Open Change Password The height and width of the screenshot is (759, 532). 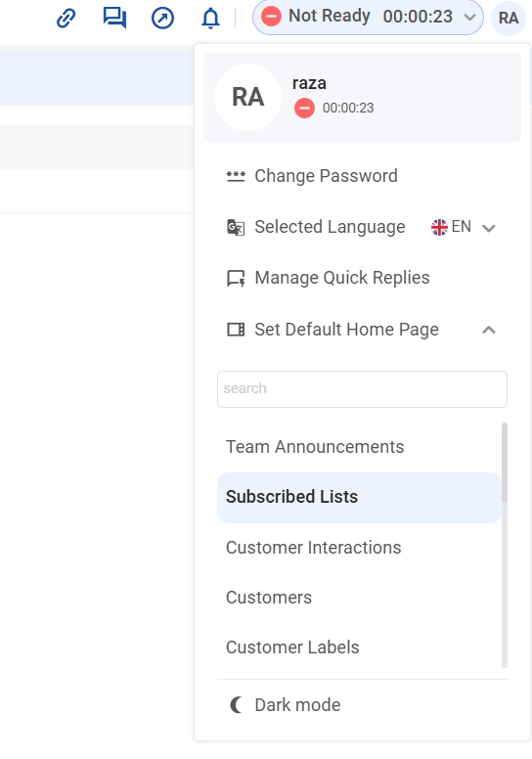327,176
